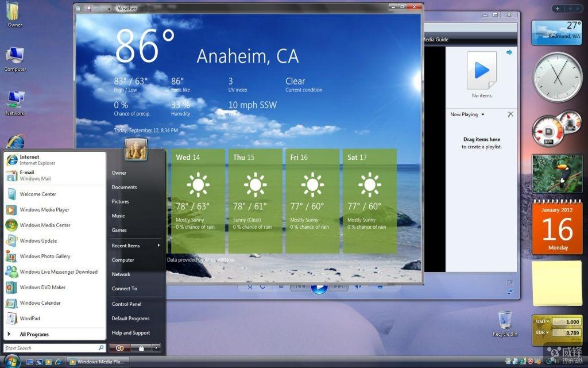Image resolution: width=588 pixels, height=368 pixels.
Task: Switch Media Player to compact mode icon
Action: pos(510,292)
